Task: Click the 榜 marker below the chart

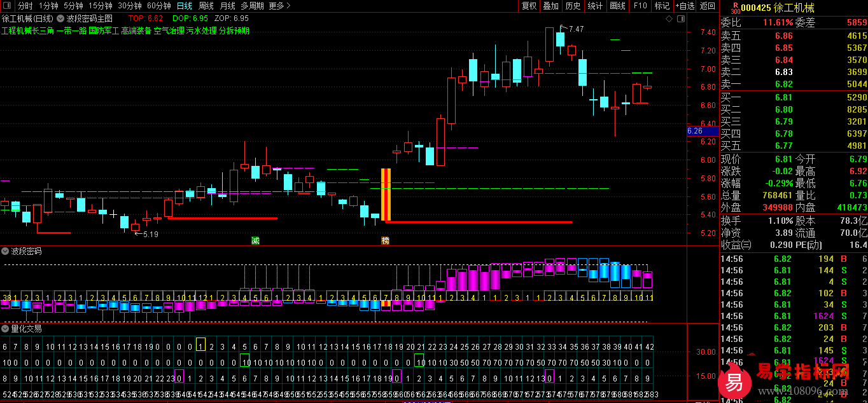Action: pos(385,240)
